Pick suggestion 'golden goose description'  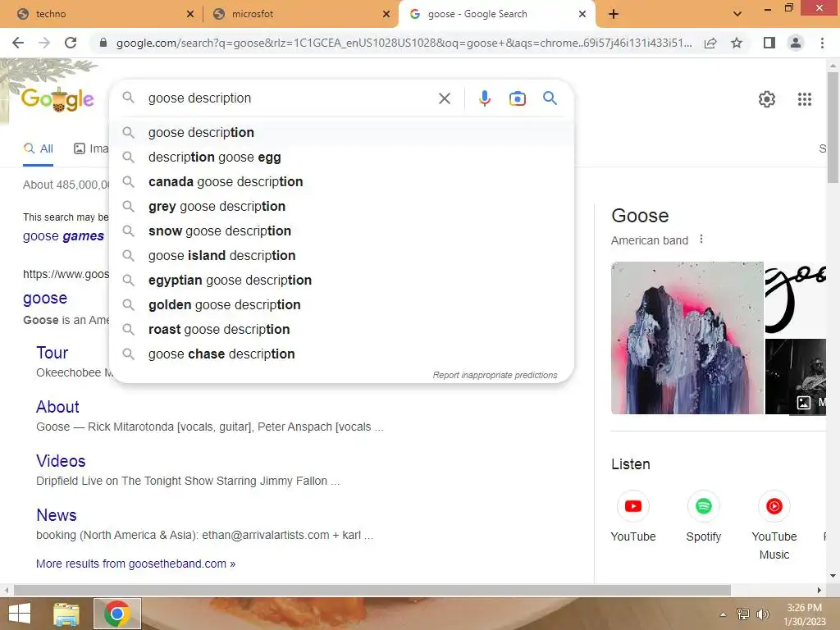(x=341, y=305)
